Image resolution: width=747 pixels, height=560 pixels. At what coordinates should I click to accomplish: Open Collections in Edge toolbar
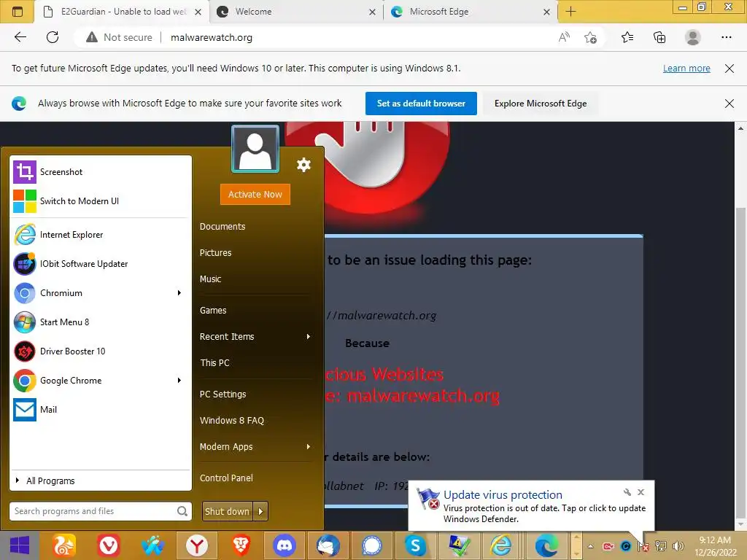click(659, 37)
